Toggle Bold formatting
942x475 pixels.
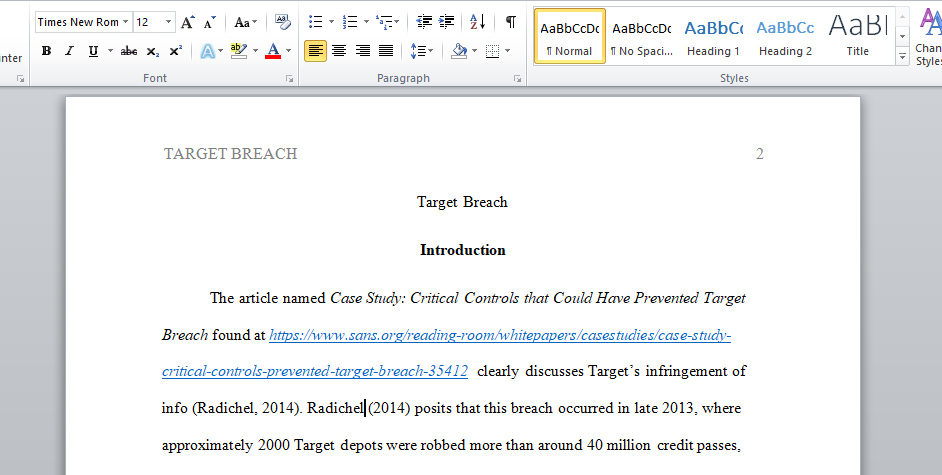point(46,51)
